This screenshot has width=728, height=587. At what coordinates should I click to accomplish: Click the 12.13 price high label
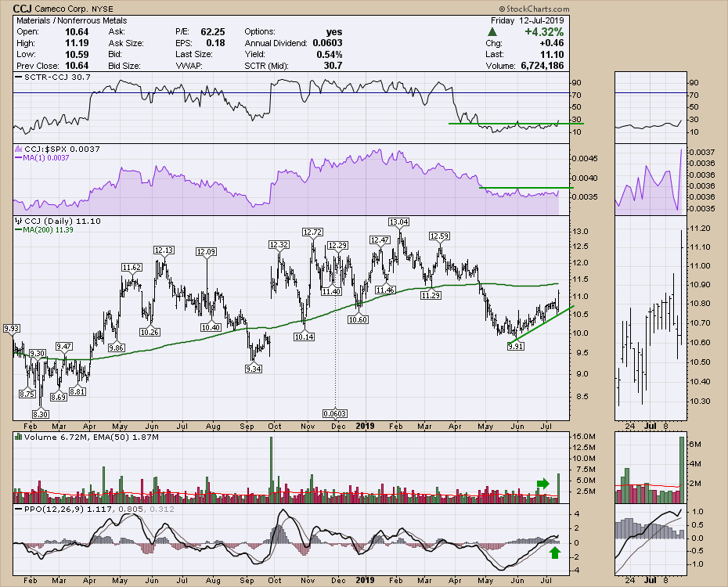[164, 250]
